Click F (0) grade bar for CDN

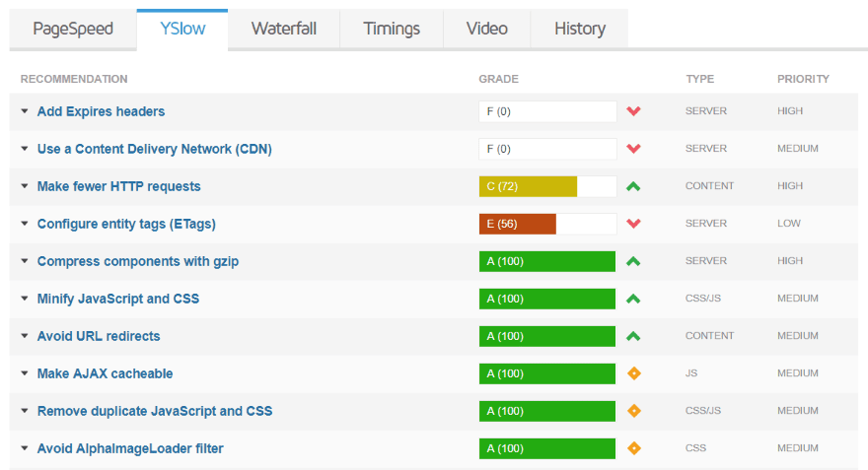pyautogui.click(x=547, y=149)
